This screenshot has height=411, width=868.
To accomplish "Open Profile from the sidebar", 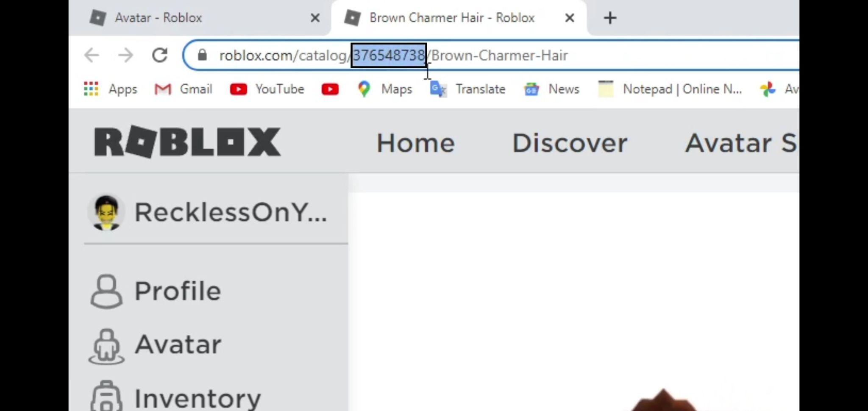I will pos(178,291).
